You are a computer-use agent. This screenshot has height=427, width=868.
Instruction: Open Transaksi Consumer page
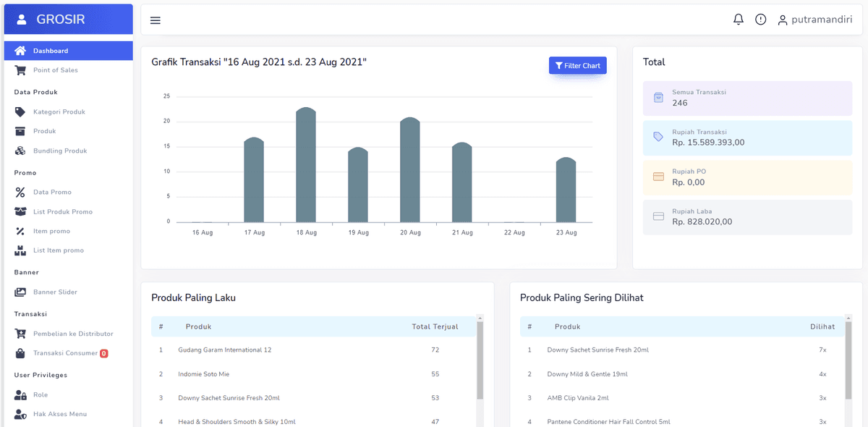click(65, 354)
